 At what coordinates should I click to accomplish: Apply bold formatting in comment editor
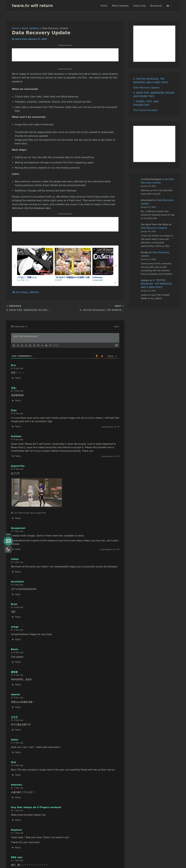pyautogui.click(x=14, y=345)
